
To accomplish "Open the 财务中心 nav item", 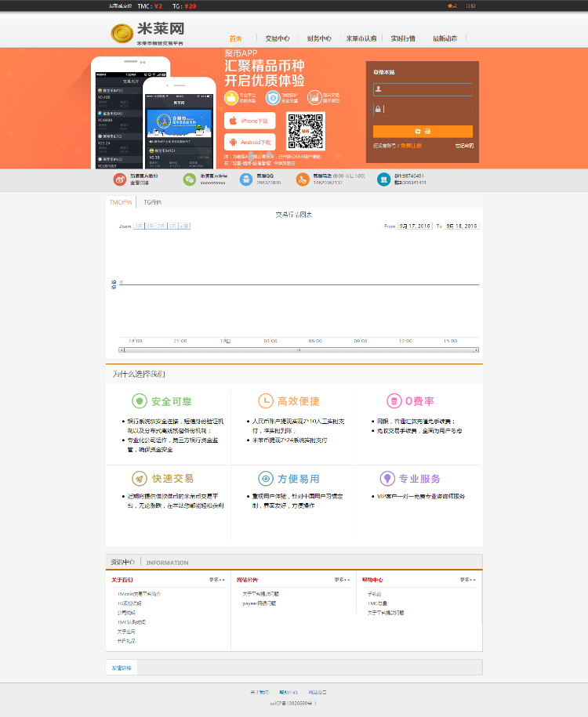I will [319, 39].
